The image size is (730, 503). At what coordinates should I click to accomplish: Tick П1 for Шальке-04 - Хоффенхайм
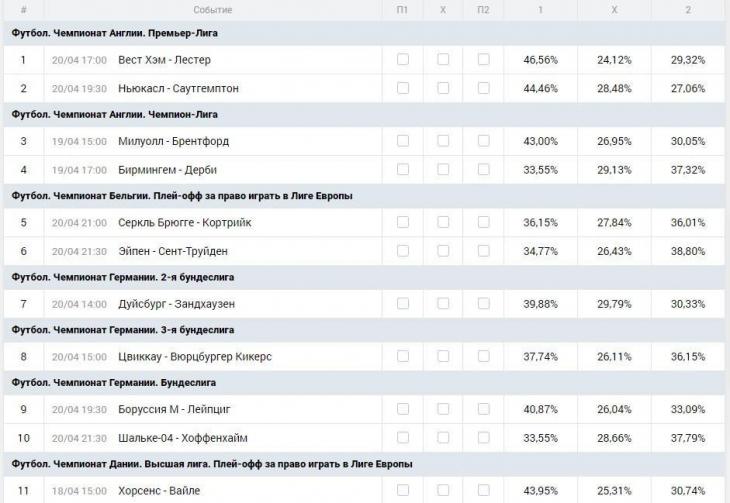(x=402, y=437)
